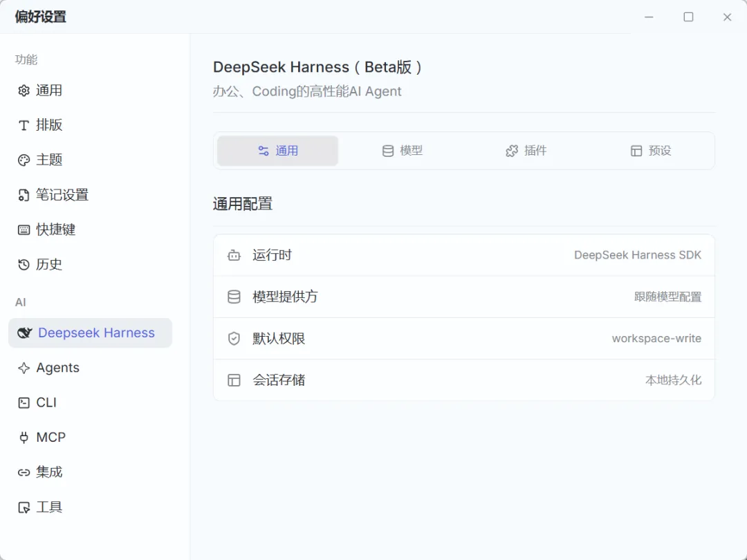Maximize the 偏好设置 window

coord(688,17)
